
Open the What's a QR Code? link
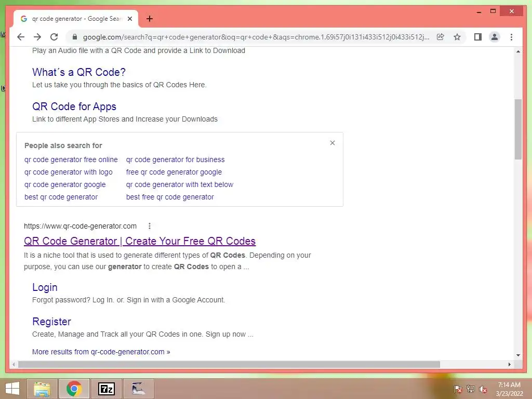pos(79,72)
